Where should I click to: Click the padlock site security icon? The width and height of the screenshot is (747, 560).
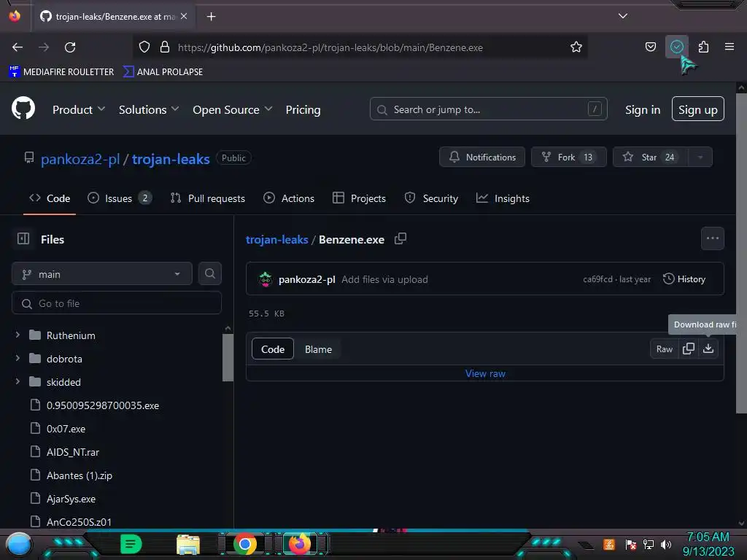click(x=165, y=47)
